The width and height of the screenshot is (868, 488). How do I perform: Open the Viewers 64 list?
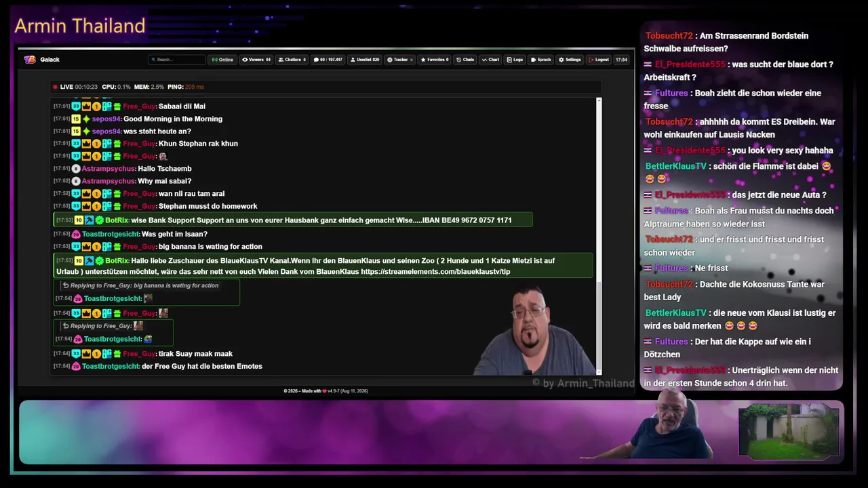pyautogui.click(x=256, y=60)
